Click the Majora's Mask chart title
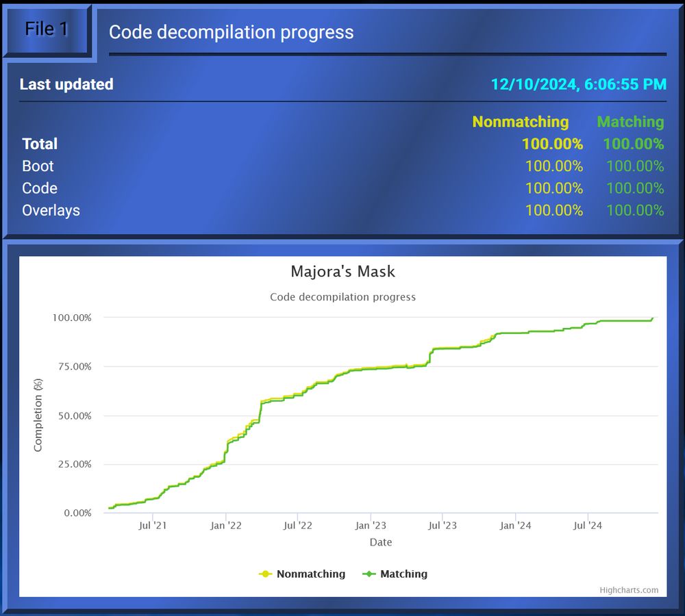 [343, 272]
